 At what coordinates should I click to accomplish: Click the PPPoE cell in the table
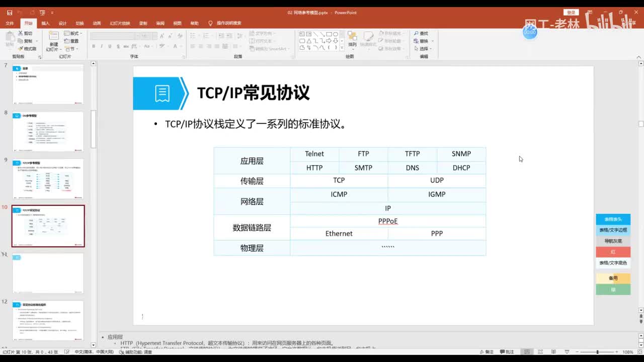tap(388, 221)
